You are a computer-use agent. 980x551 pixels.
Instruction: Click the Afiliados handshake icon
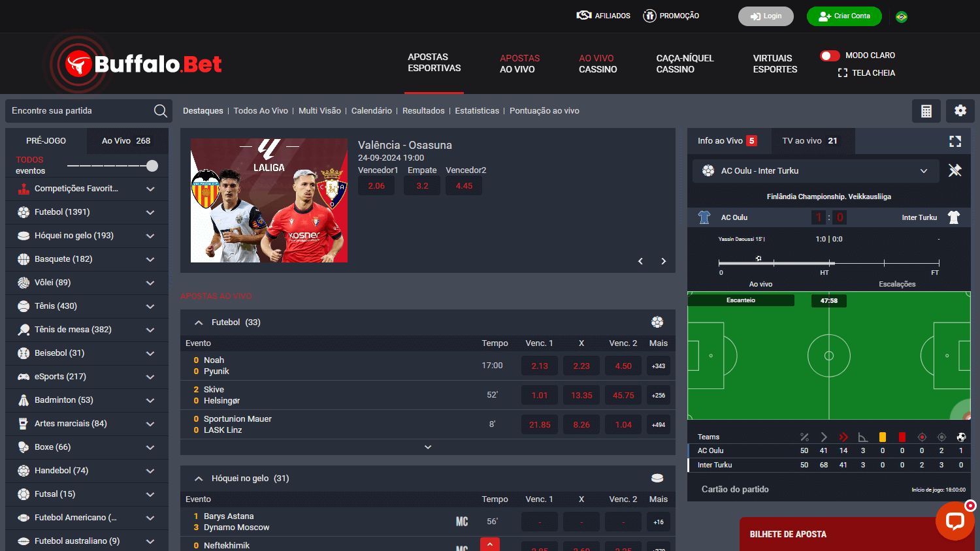tap(584, 15)
